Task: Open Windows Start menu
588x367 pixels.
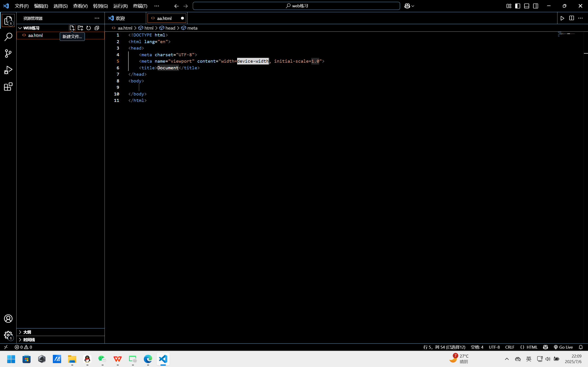Action: (x=11, y=359)
